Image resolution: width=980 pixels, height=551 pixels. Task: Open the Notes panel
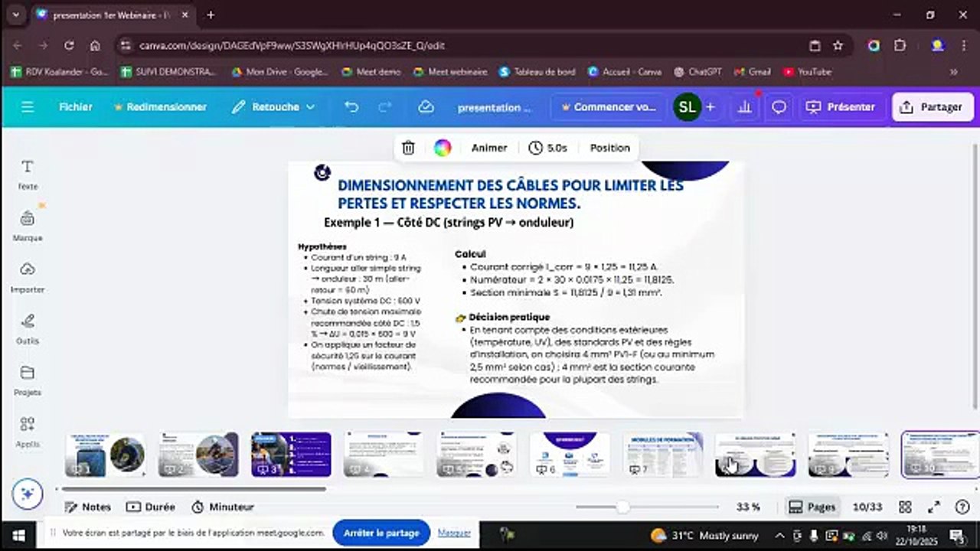pyautogui.click(x=87, y=507)
